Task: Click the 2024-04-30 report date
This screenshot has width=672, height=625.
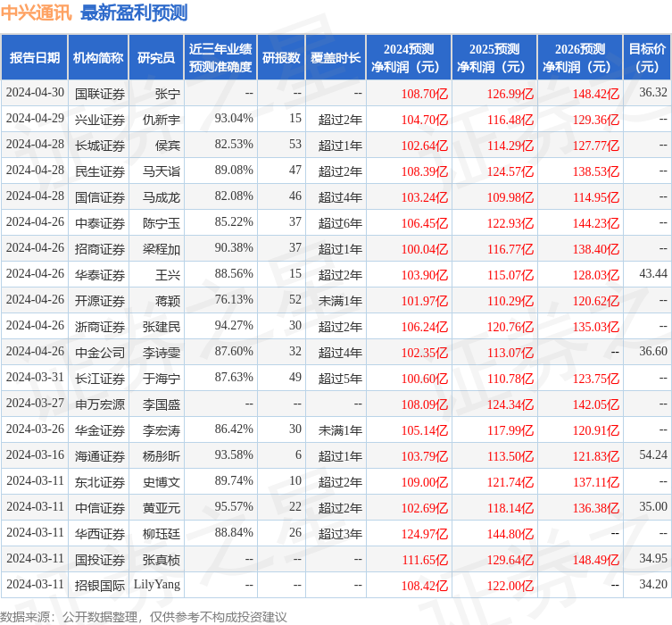Action: [35, 93]
